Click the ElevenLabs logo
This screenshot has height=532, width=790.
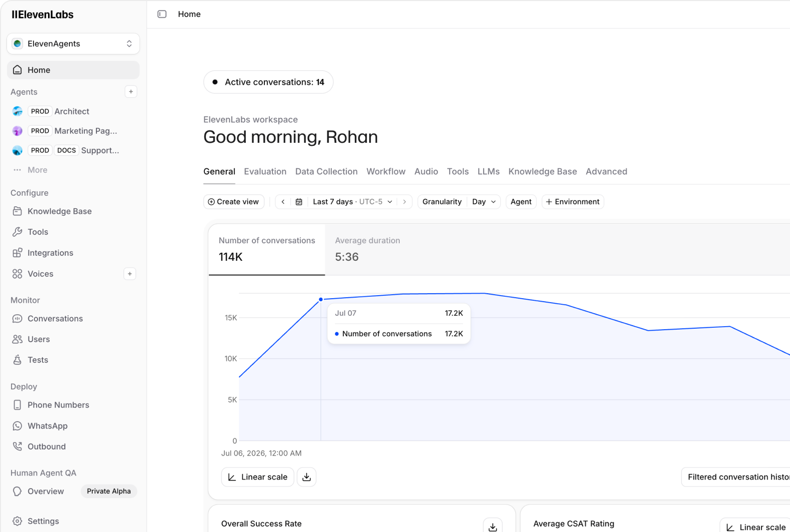pos(42,14)
